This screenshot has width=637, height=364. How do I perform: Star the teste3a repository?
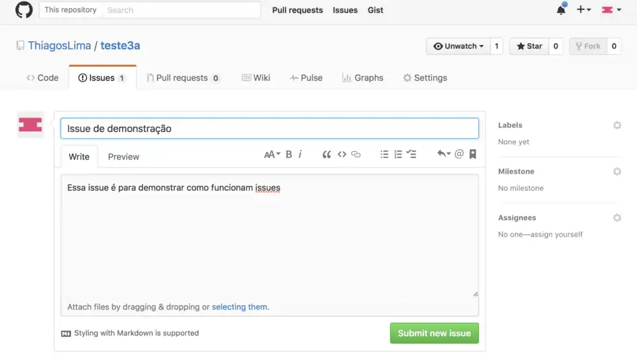pyautogui.click(x=530, y=46)
